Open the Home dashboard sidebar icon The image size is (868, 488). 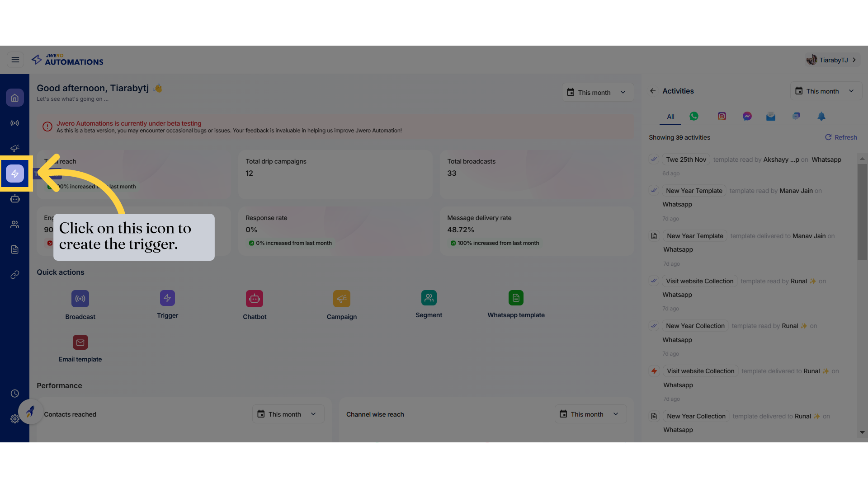(15, 98)
